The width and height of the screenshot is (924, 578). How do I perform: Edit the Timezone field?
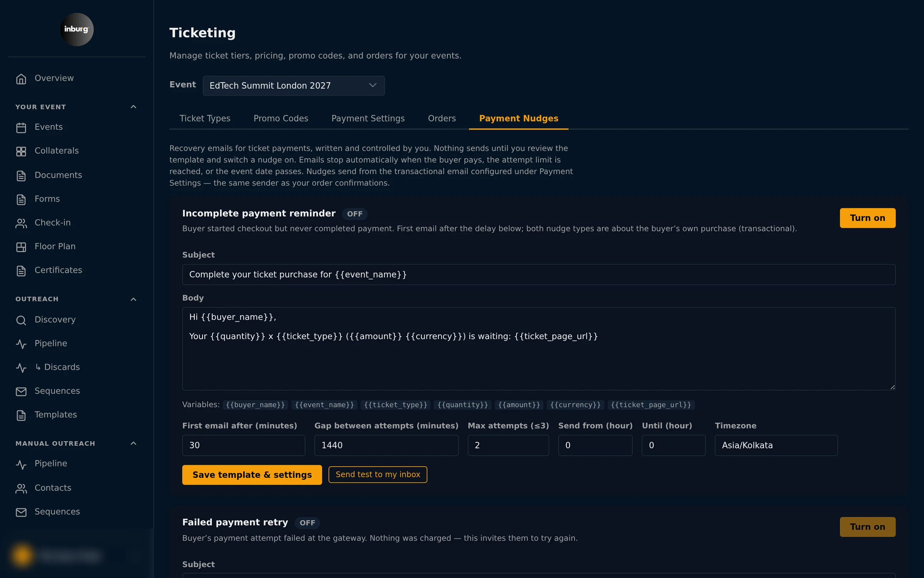pyautogui.click(x=776, y=445)
